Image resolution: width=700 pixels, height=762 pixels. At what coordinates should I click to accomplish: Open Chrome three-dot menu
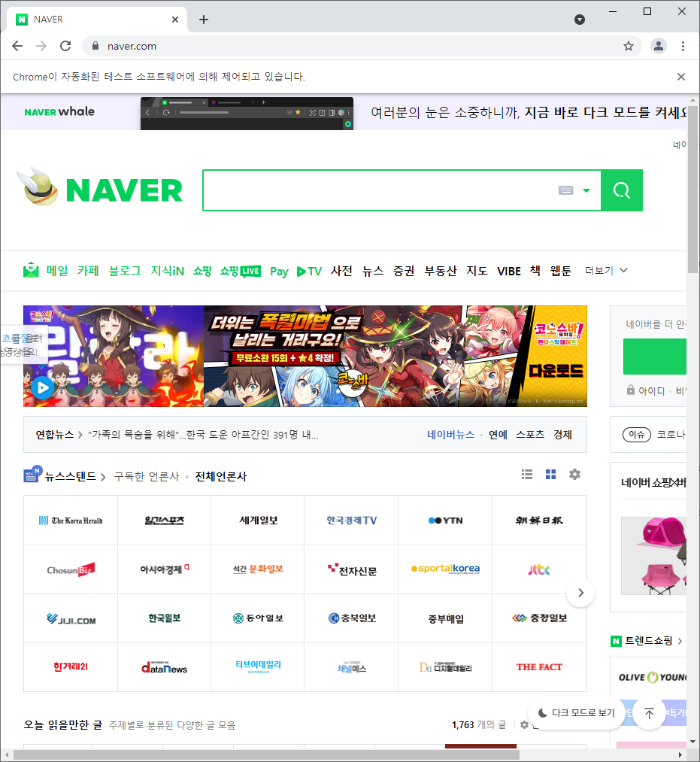[x=683, y=46]
